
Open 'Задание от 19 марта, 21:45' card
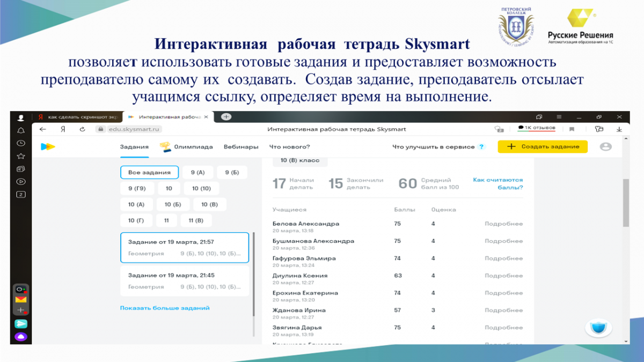185,281
